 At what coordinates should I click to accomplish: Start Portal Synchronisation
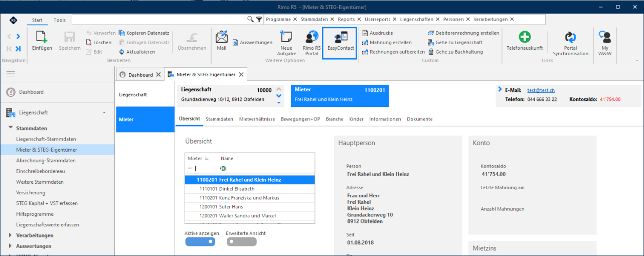point(571,43)
